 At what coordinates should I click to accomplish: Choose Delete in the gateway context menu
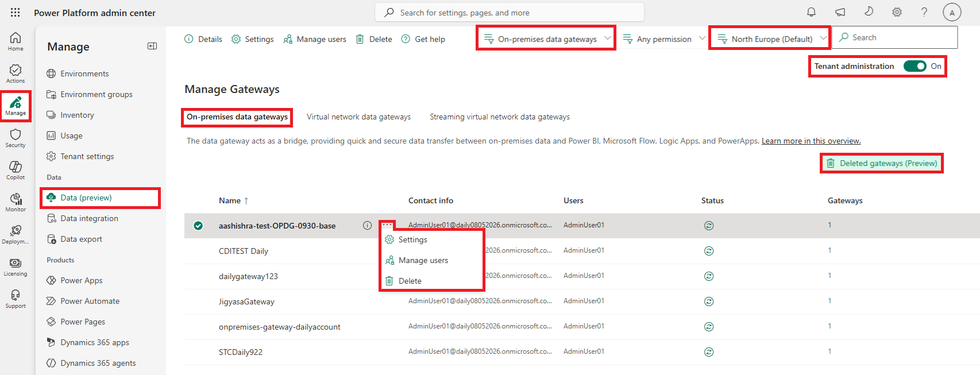[x=432, y=281]
